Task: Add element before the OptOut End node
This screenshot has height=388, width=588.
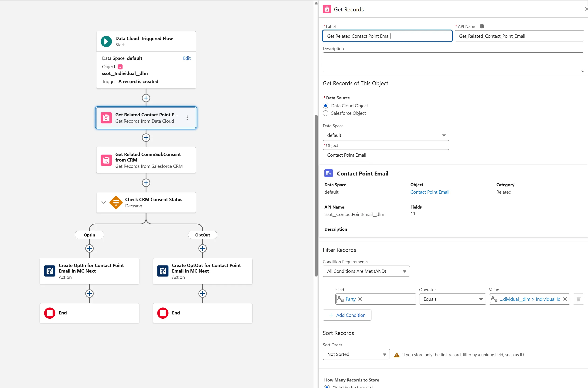Action: click(x=203, y=294)
